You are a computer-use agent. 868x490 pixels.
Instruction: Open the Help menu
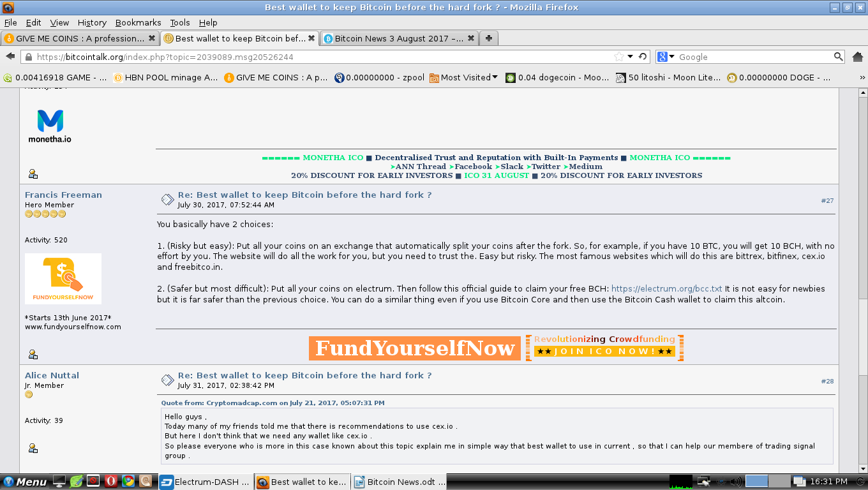coord(208,22)
